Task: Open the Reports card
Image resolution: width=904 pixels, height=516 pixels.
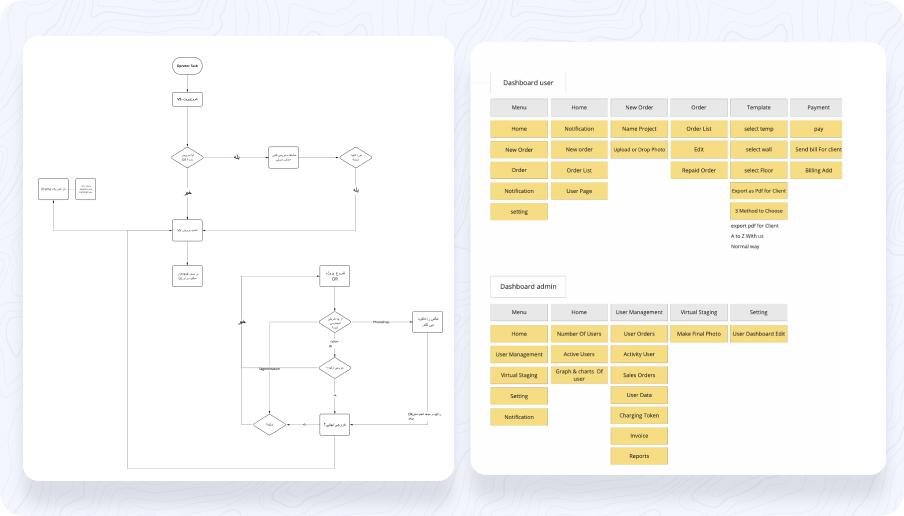Action: pos(638,456)
